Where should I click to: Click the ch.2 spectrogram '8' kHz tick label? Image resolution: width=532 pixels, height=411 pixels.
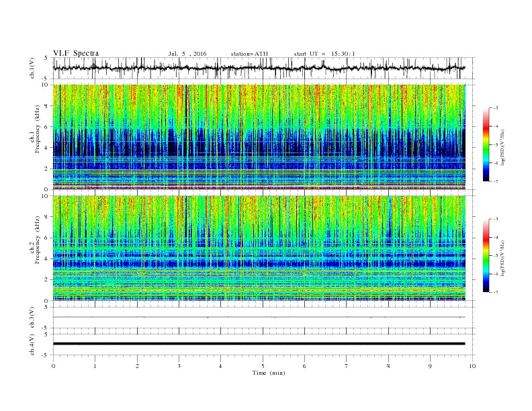(47, 217)
